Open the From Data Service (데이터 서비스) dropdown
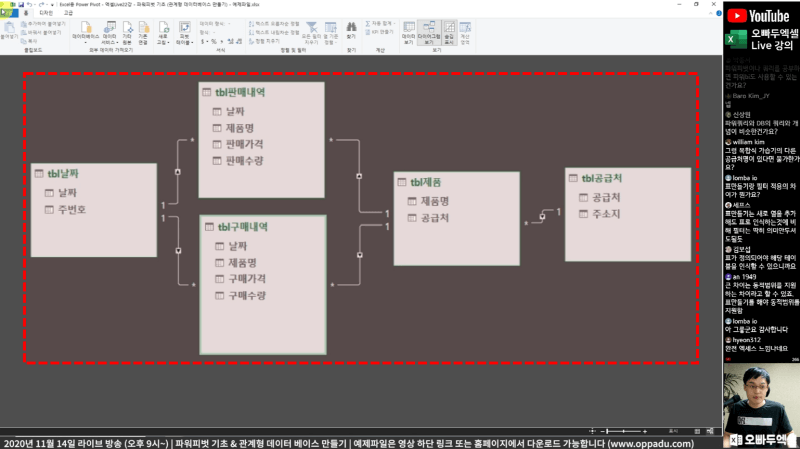 (x=110, y=33)
